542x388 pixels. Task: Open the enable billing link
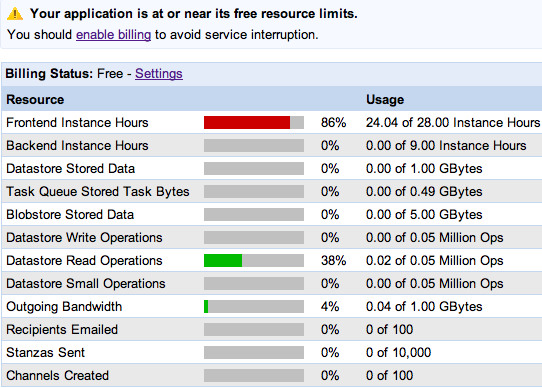click(113, 35)
